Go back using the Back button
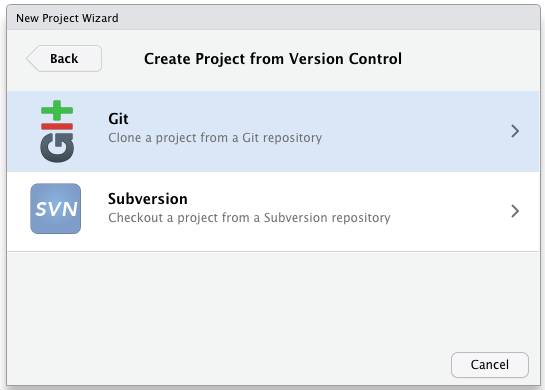This screenshot has height=390, width=545. coord(64,58)
